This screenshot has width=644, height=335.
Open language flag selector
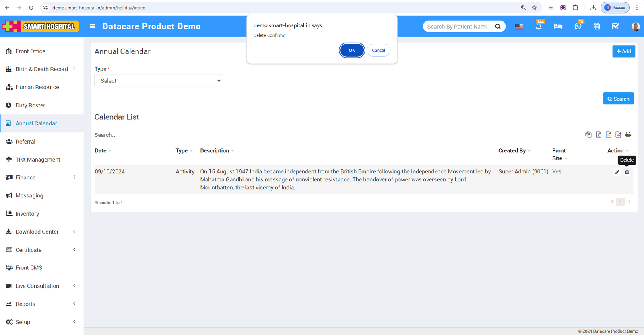click(519, 27)
